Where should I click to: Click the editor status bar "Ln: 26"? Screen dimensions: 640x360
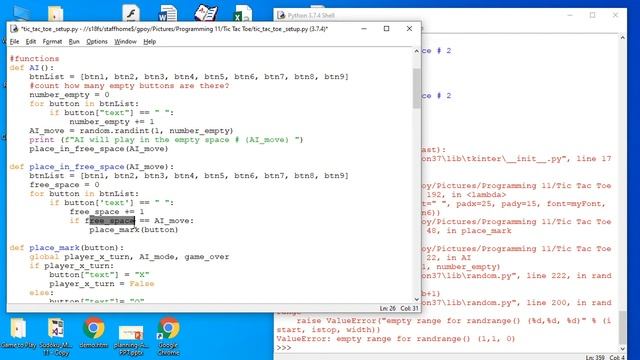coord(387,308)
